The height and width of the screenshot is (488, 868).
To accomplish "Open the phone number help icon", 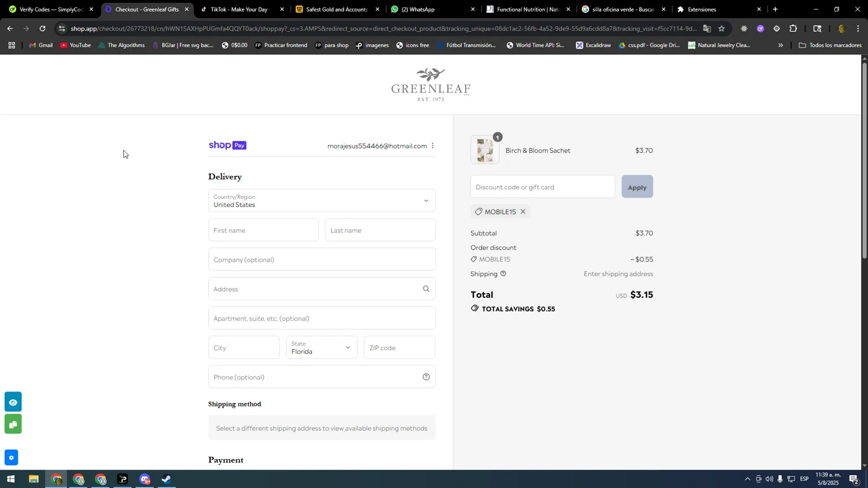I will [x=426, y=377].
